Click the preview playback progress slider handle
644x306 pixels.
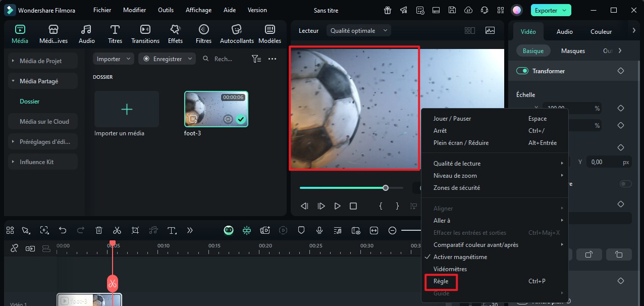point(386,188)
